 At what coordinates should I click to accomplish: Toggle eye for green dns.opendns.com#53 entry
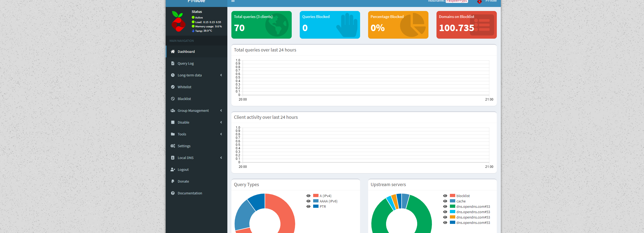click(445, 206)
